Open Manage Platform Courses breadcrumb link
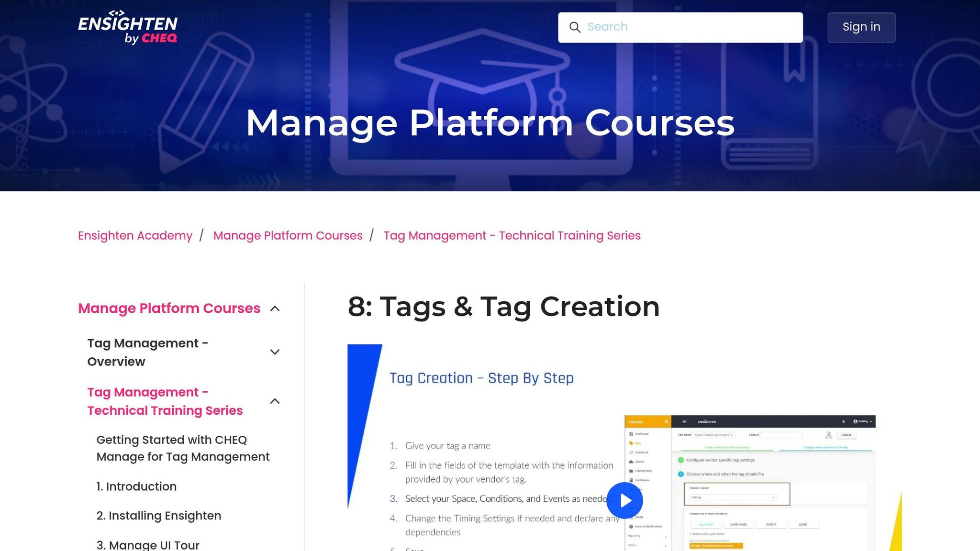 [288, 235]
